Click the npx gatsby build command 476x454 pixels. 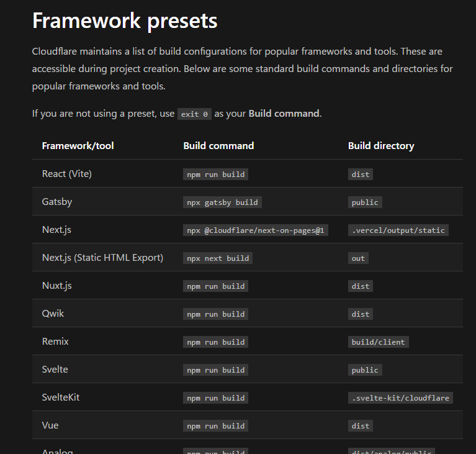tap(222, 202)
